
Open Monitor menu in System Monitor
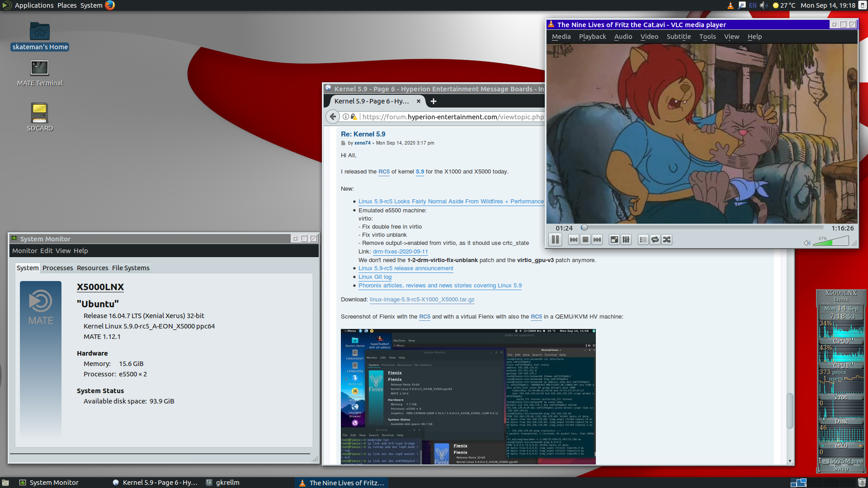[25, 251]
